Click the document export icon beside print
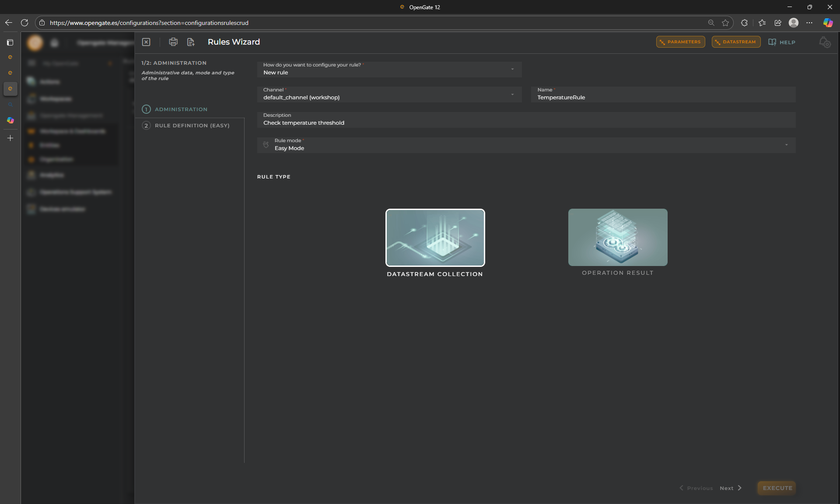This screenshot has width=840, height=504. [191, 42]
